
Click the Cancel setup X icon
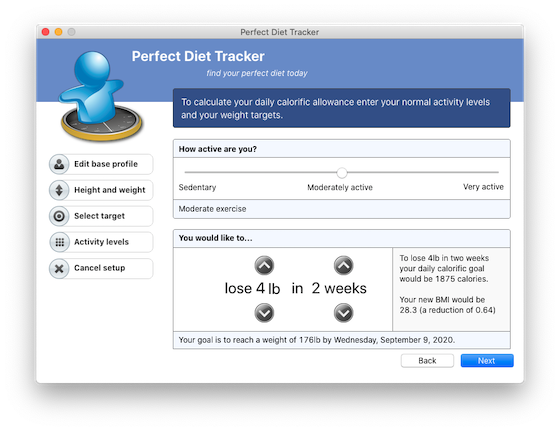pyautogui.click(x=59, y=268)
